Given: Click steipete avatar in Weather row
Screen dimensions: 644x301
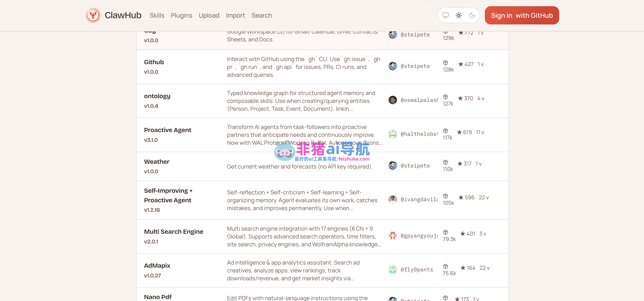Looking at the screenshot, I should pos(393,165).
